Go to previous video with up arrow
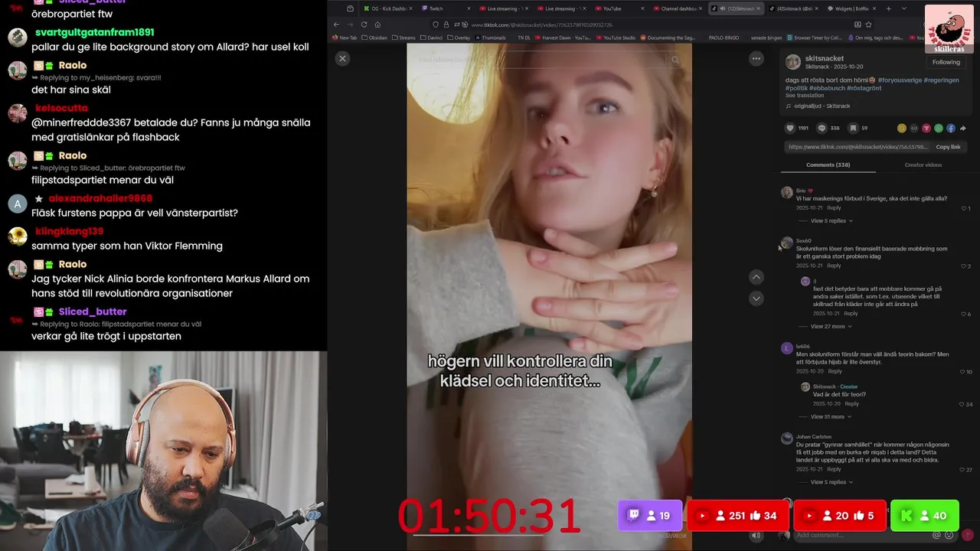The height and width of the screenshot is (551, 980). [x=756, y=277]
